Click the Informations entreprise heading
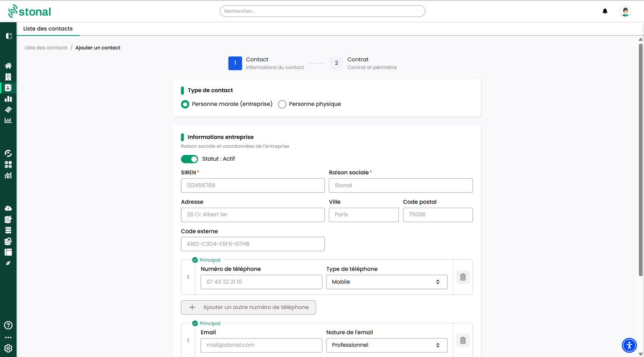This screenshot has height=357, width=644. pyautogui.click(x=221, y=137)
